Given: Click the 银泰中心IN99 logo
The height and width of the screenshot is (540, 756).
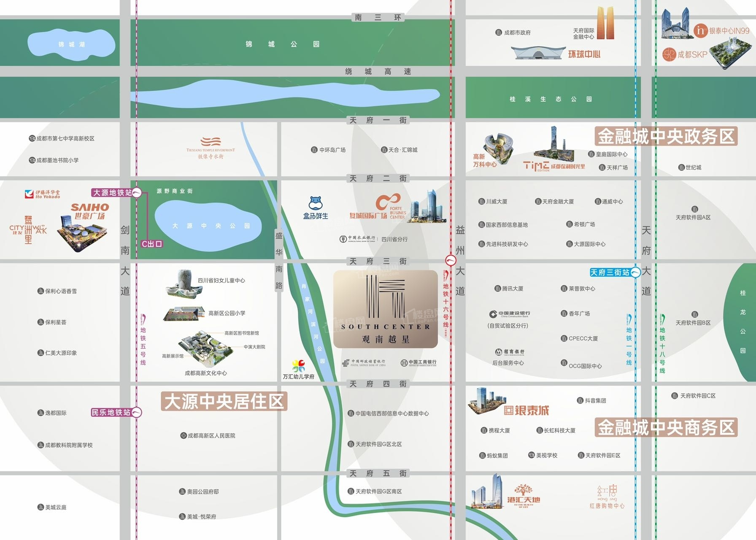Looking at the screenshot, I should click(x=722, y=30).
